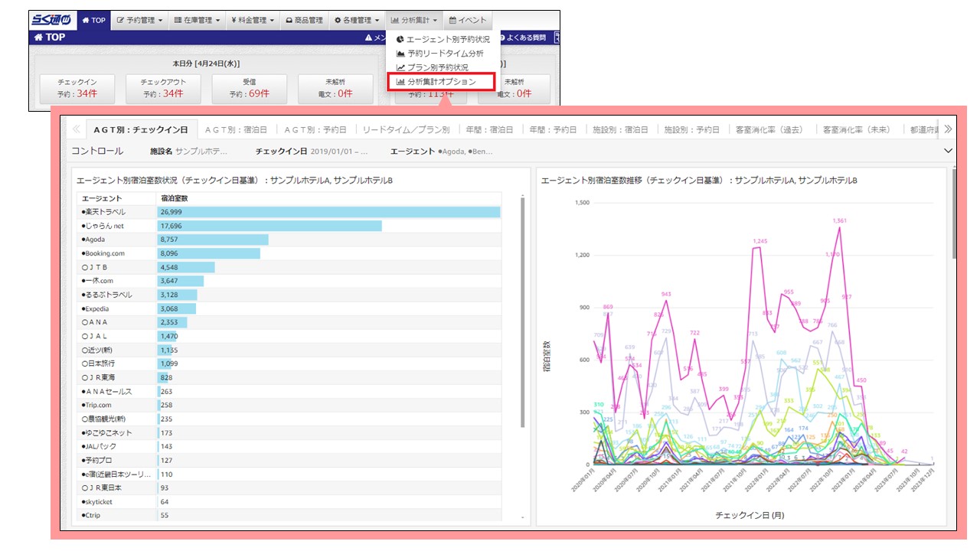Choose 分析集計オプション in the dropdown
The image size is (980, 551).
(441, 81)
